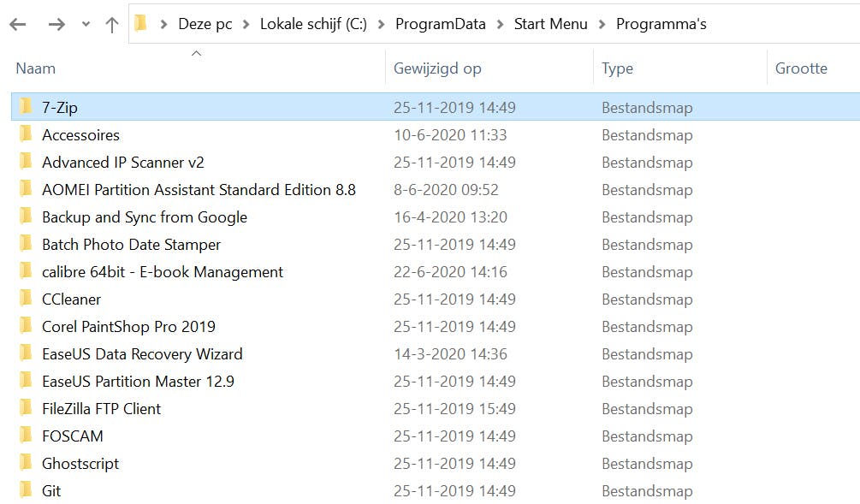Sort by Gewijzigd op column header
This screenshot has width=860, height=504.
(437, 68)
